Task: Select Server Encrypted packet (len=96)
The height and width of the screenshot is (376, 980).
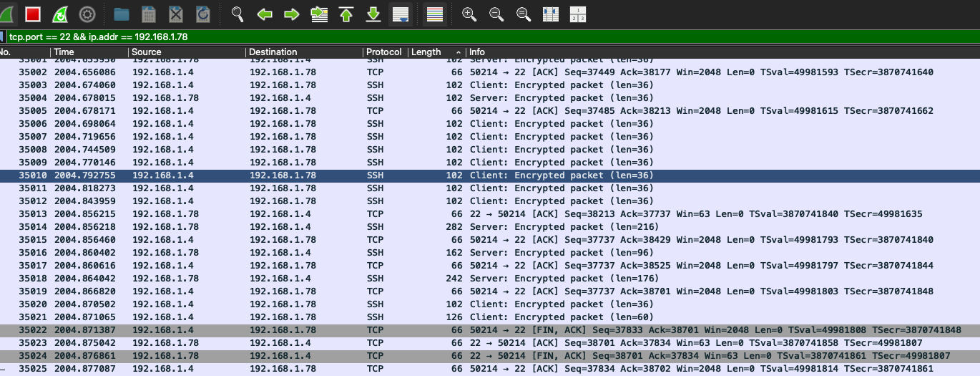Action: [x=490, y=253]
